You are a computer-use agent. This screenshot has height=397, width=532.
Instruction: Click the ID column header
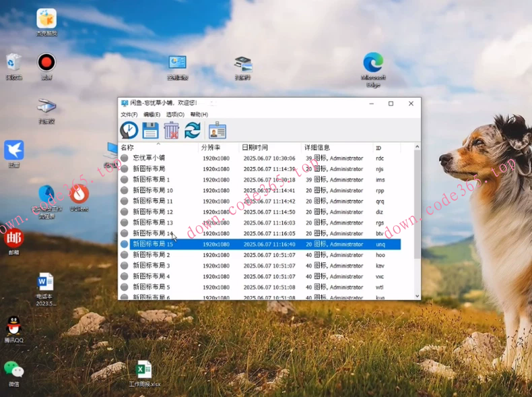(387, 148)
